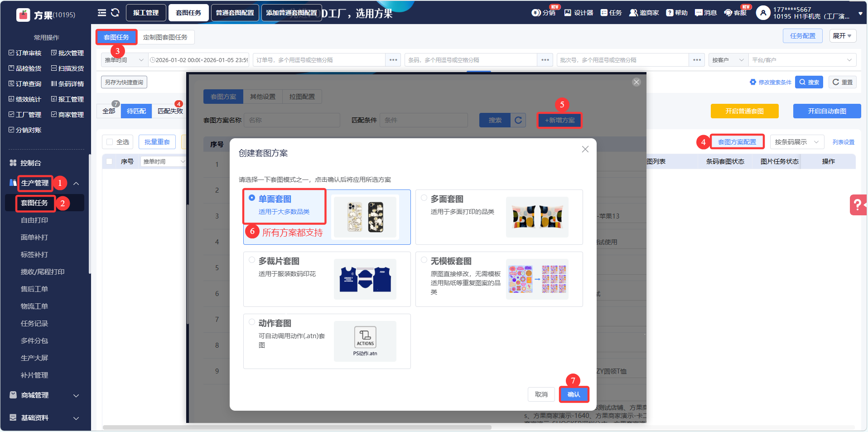Open the 按客户 dropdown
The image size is (868, 432).
[x=728, y=60]
